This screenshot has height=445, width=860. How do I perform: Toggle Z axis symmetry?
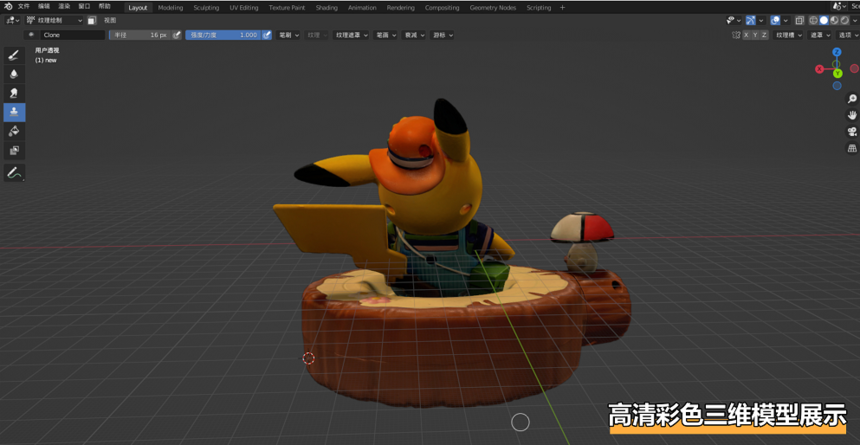(x=764, y=35)
